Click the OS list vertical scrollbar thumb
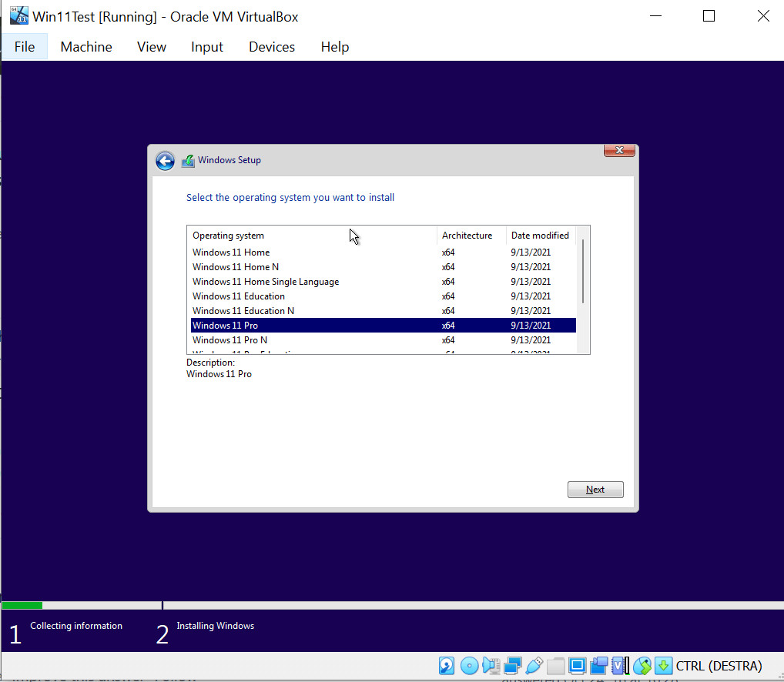Image resolution: width=784 pixels, height=682 pixels. pyautogui.click(x=583, y=271)
